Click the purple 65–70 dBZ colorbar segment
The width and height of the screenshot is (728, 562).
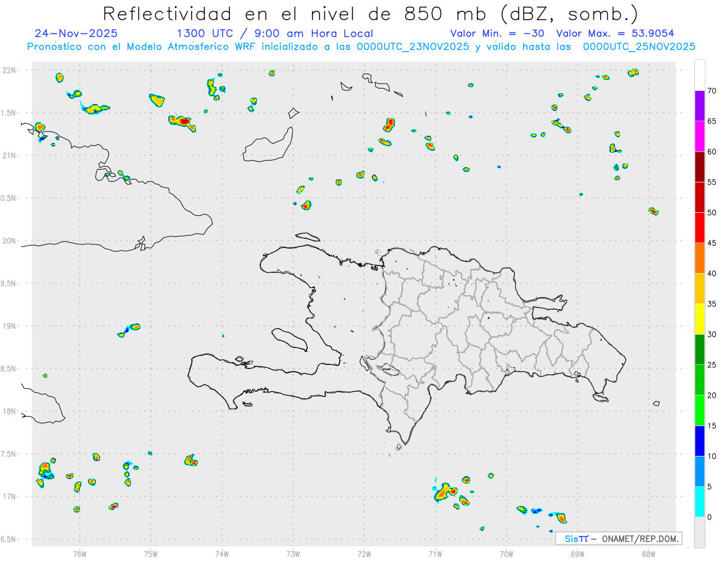pyautogui.click(x=699, y=106)
